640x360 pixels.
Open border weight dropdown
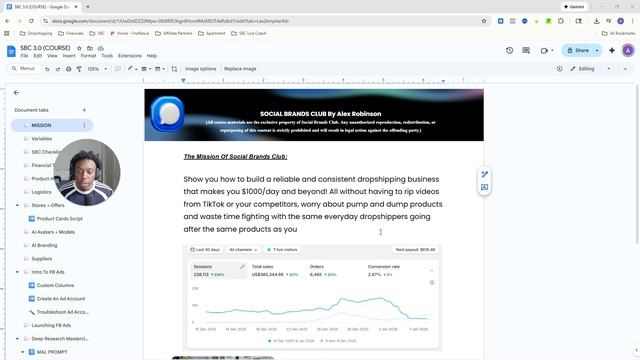(x=146, y=69)
